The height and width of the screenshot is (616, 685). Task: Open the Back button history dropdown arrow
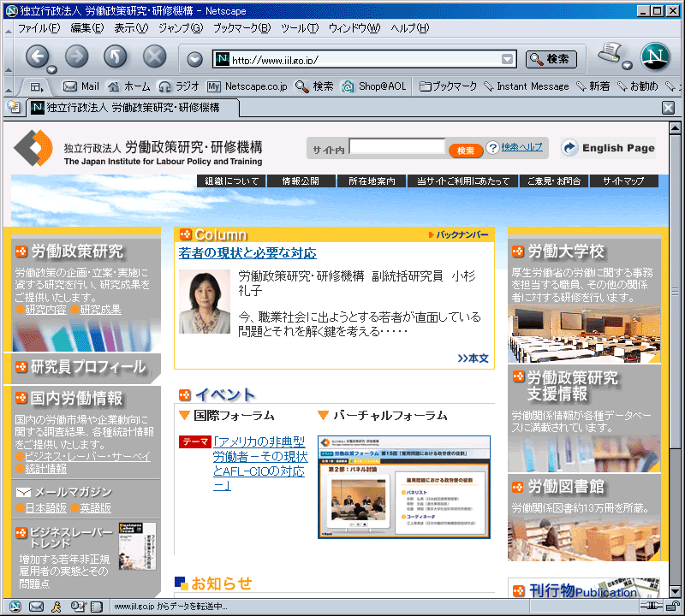(52, 69)
